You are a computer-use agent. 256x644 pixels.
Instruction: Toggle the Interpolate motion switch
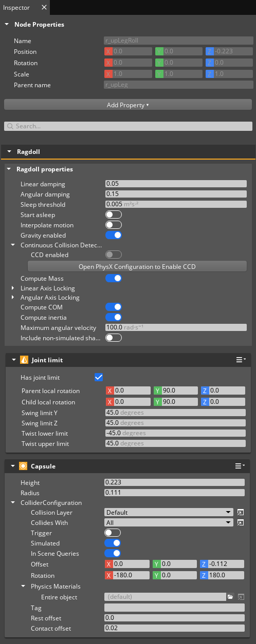114,225
